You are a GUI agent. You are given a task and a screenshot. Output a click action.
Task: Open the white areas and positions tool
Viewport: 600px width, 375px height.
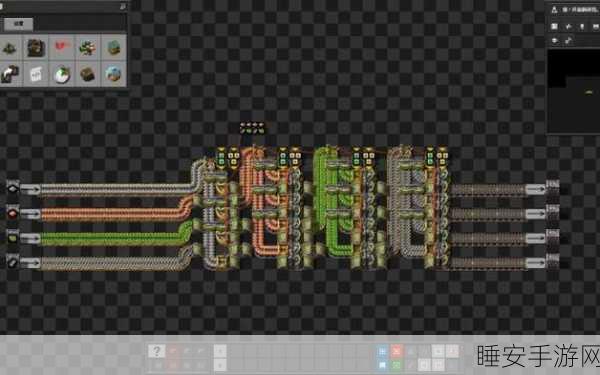(36, 74)
